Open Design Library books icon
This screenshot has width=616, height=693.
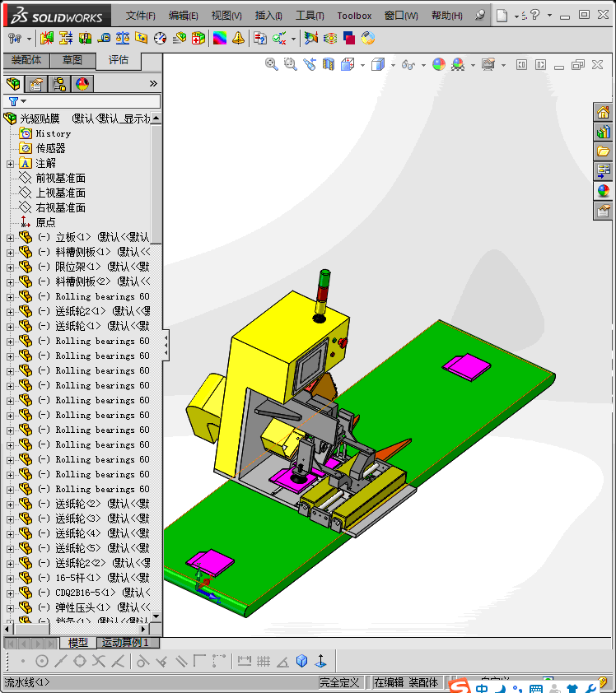[603, 133]
